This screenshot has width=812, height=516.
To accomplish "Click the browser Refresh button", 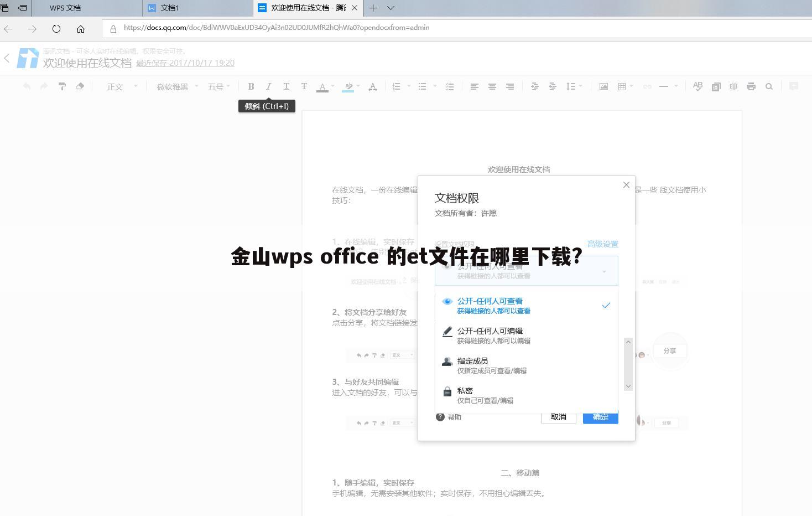I will 56,29.
